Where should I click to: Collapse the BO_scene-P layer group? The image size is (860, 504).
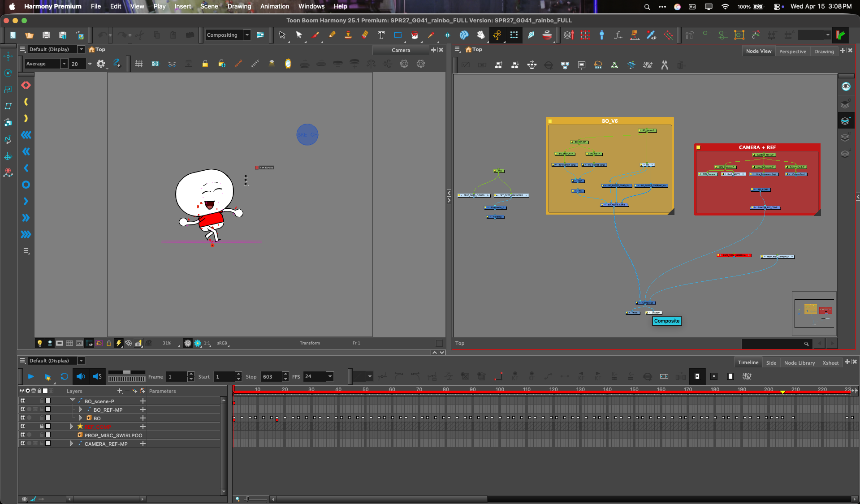[73, 400]
